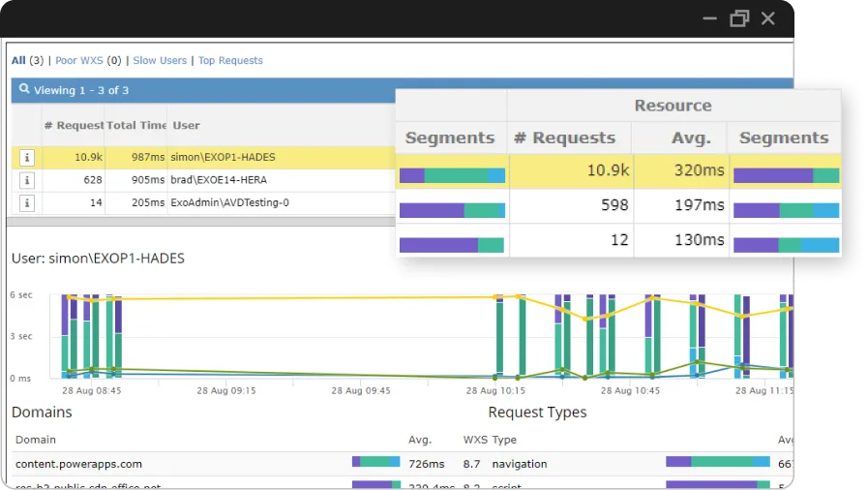This screenshot has height=490, width=868.
Task: Click the 130ms average cell
Action: pos(700,240)
